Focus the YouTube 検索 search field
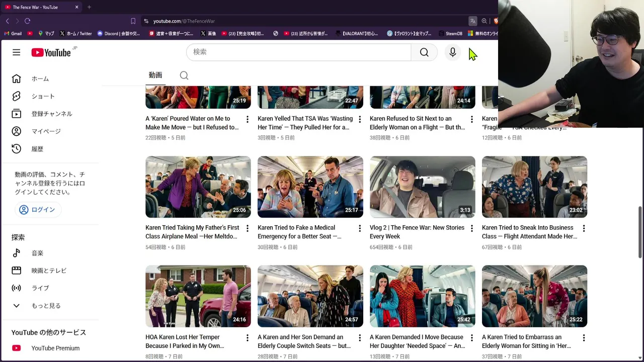The image size is (644, 362). click(299, 52)
